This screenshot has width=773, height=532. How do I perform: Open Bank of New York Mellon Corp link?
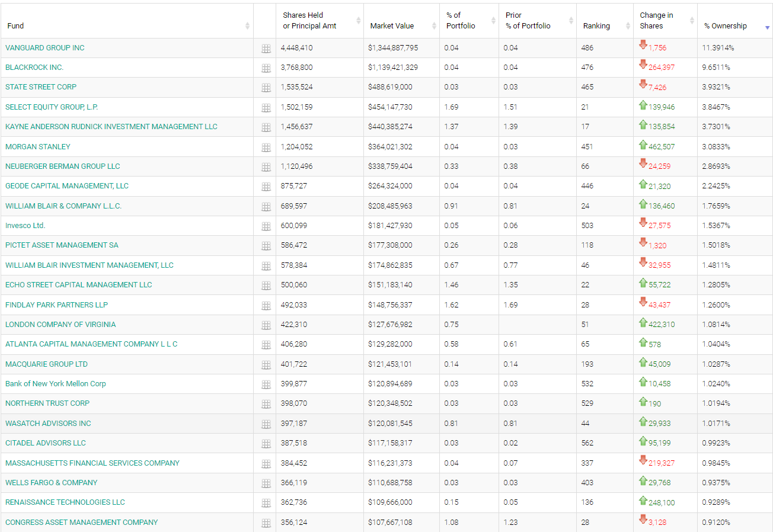click(x=56, y=384)
